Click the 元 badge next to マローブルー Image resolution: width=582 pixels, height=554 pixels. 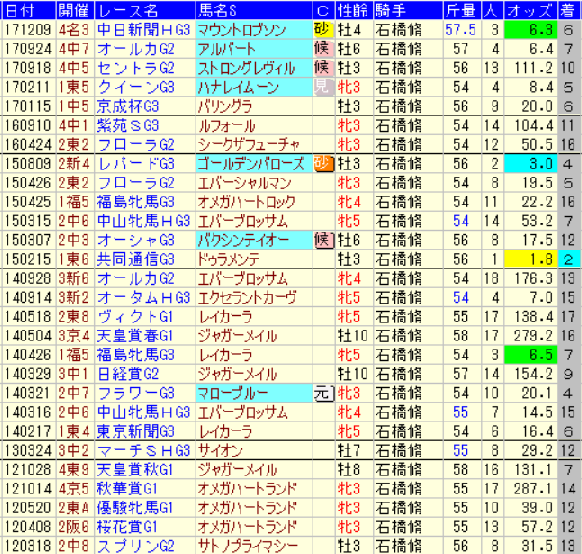pos(323,393)
